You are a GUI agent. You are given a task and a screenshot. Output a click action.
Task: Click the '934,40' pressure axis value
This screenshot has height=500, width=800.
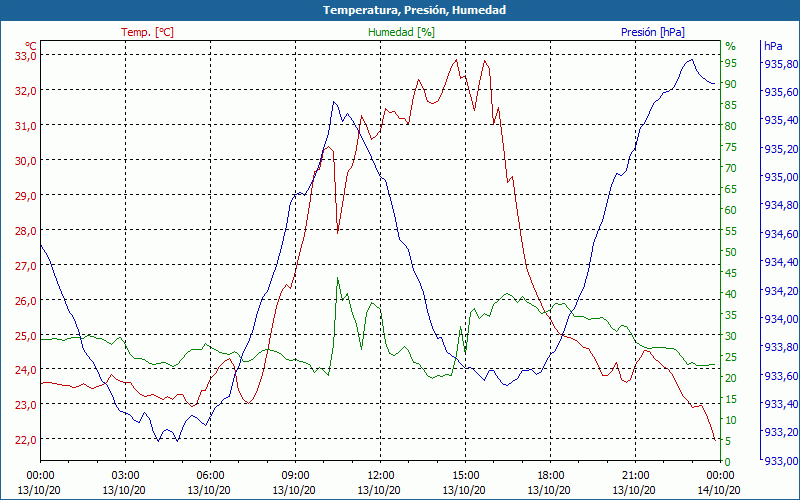(780, 262)
